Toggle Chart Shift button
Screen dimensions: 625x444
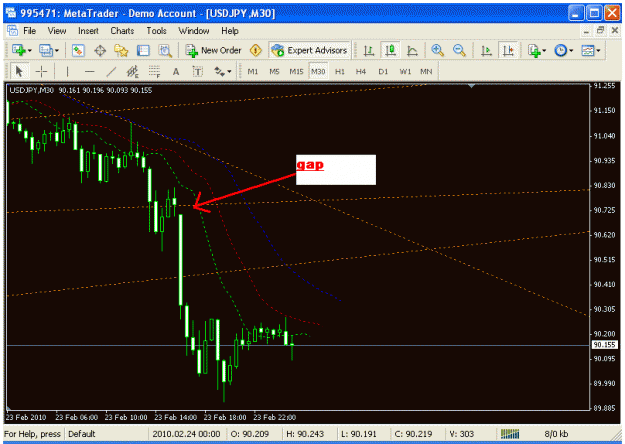click(x=508, y=50)
